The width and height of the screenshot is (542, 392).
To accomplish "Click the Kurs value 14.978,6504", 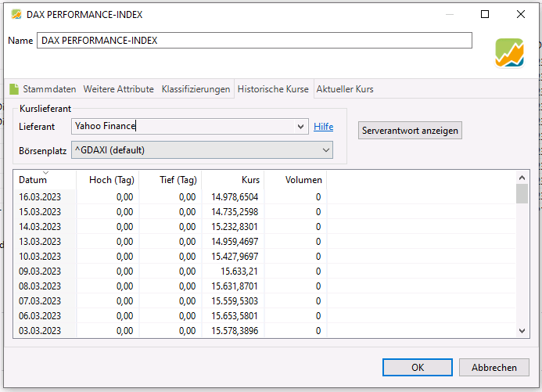I will tap(235, 197).
